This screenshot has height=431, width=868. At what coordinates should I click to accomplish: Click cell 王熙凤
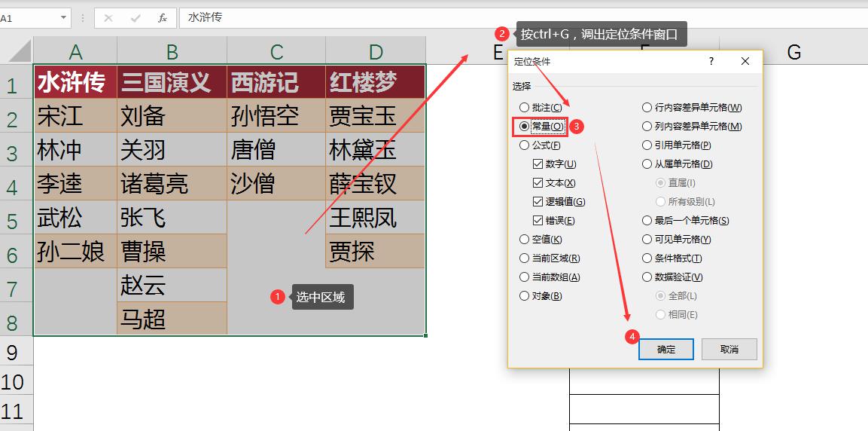click(x=376, y=218)
